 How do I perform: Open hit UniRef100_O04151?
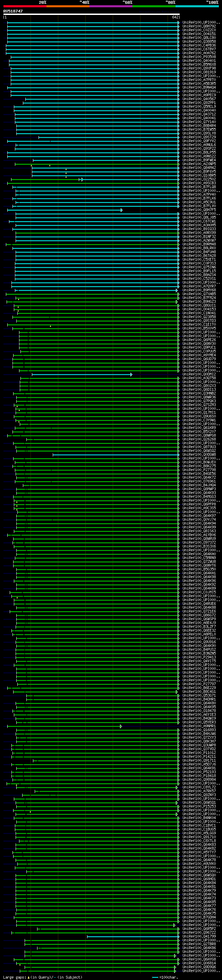pos(199,34)
